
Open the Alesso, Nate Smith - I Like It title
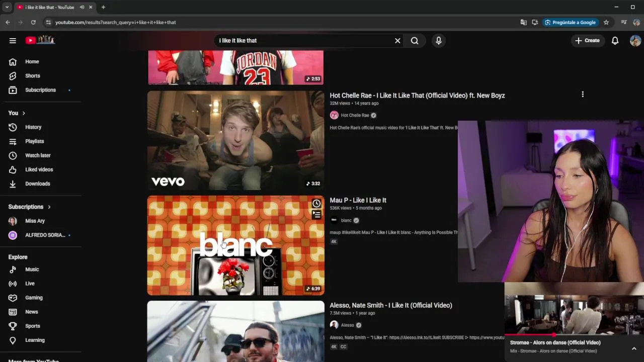pyautogui.click(x=391, y=305)
